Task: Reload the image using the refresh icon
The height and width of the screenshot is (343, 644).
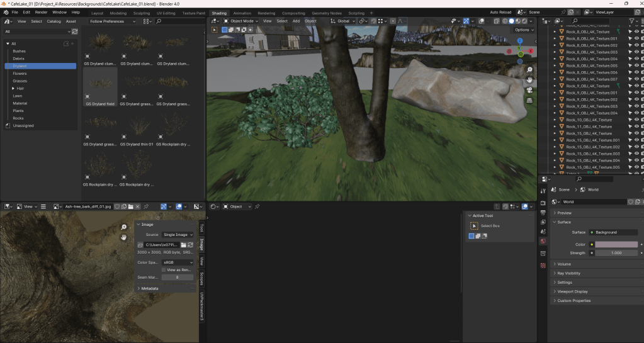Action: point(190,244)
